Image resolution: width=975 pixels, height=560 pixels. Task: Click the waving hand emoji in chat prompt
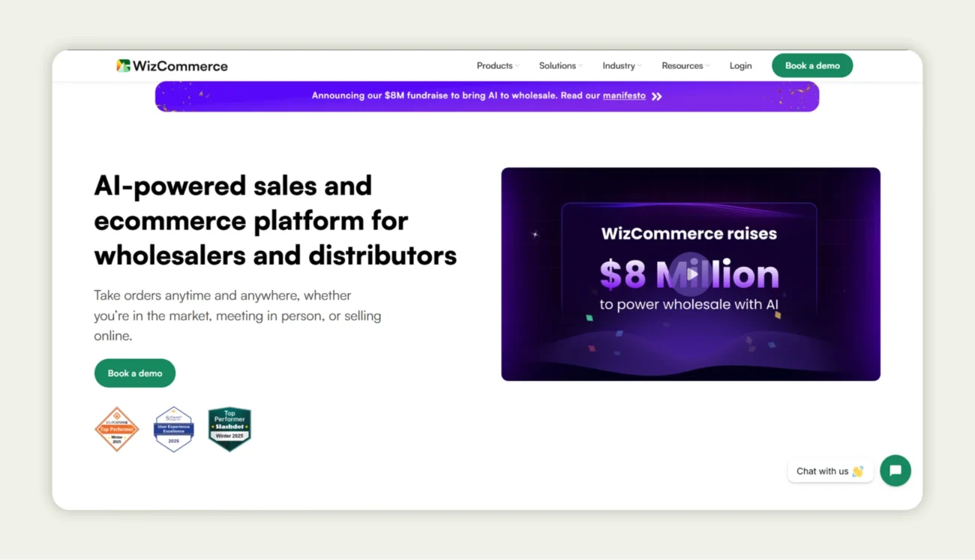pos(856,472)
